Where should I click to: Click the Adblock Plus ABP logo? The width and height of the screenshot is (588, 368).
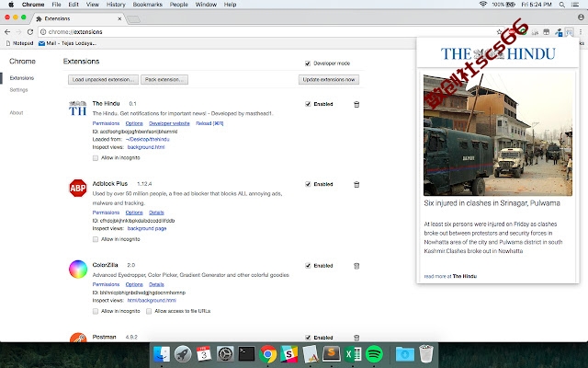[x=77, y=188]
